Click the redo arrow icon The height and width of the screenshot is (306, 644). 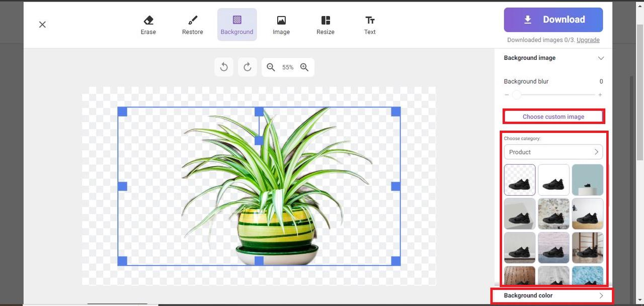click(247, 67)
